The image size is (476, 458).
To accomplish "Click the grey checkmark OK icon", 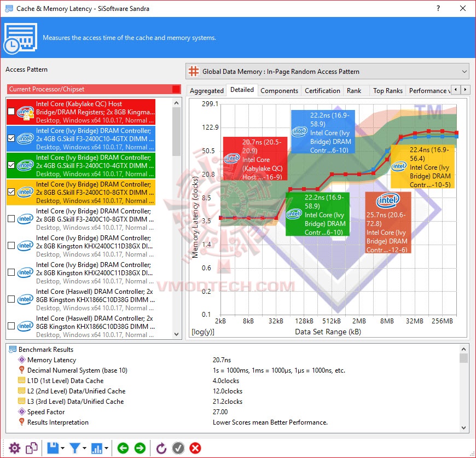I will click(x=178, y=448).
